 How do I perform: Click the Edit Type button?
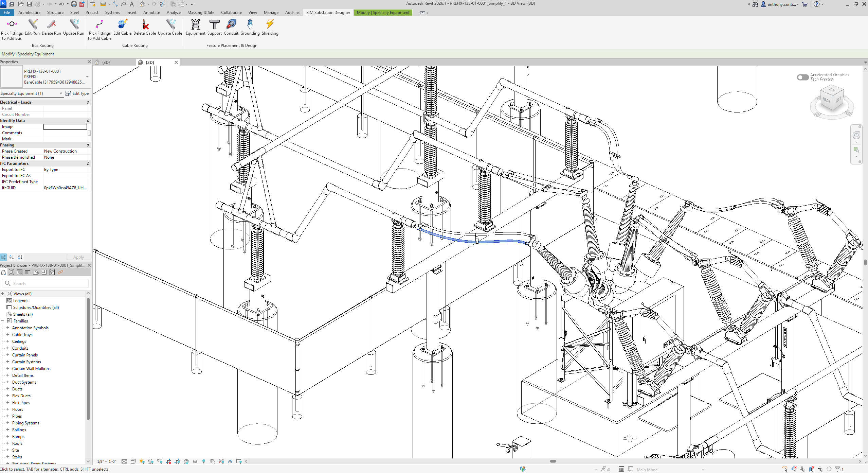click(77, 93)
